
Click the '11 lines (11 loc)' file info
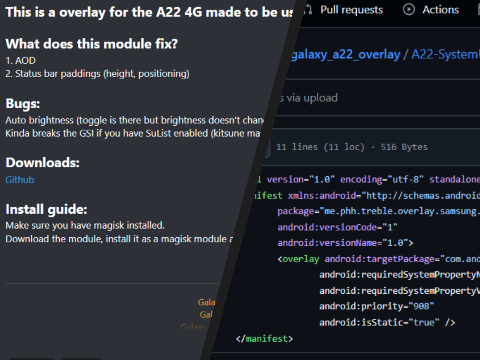click(320, 147)
